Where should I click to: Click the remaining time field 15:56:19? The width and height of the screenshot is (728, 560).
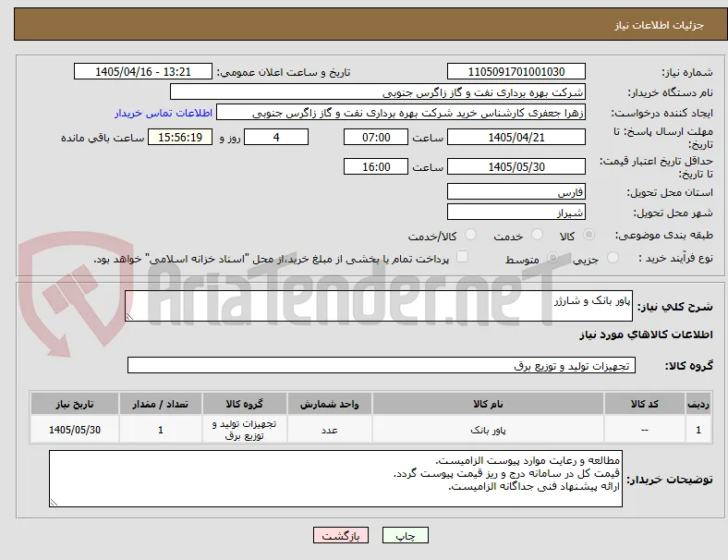180,137
